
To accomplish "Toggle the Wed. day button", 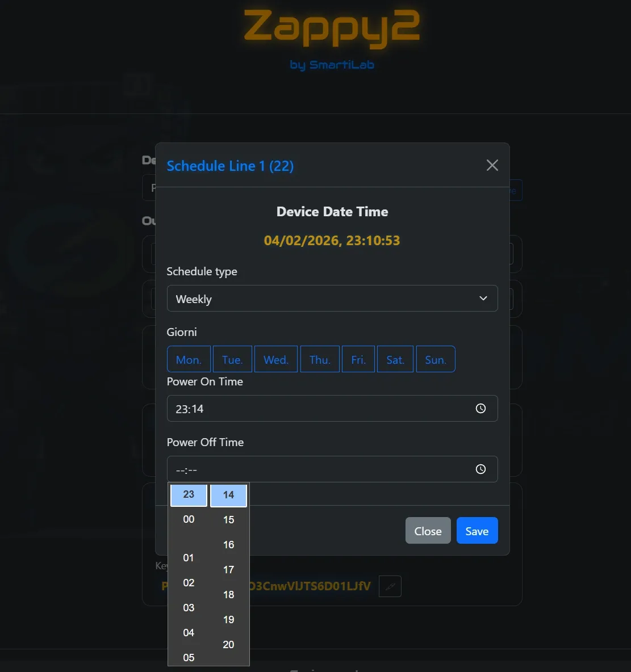I will [x=276, y=359].
